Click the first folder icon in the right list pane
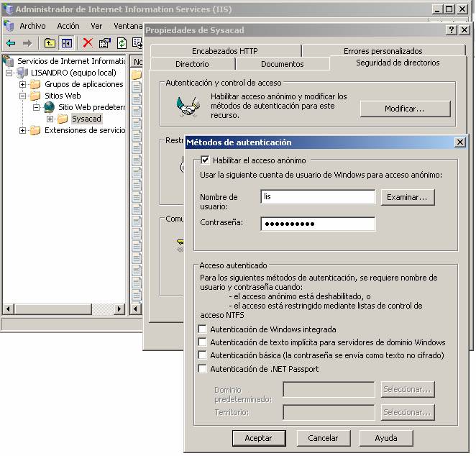The height and width of the screenshot is (456, 476). [137, 74]
